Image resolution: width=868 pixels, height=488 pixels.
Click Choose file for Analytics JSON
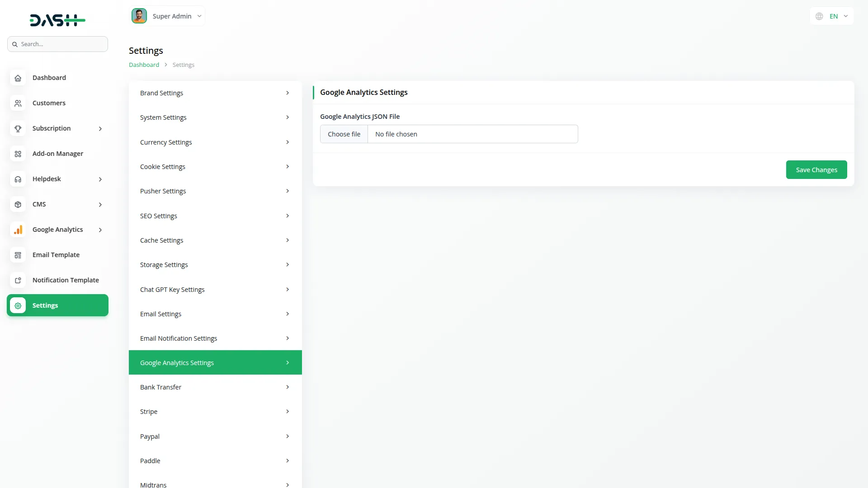(344, 134)
